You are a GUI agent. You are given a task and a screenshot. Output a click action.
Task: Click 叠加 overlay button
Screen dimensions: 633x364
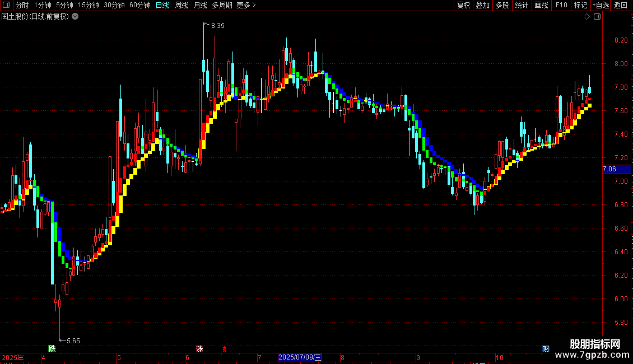click(x=483, y=5)
